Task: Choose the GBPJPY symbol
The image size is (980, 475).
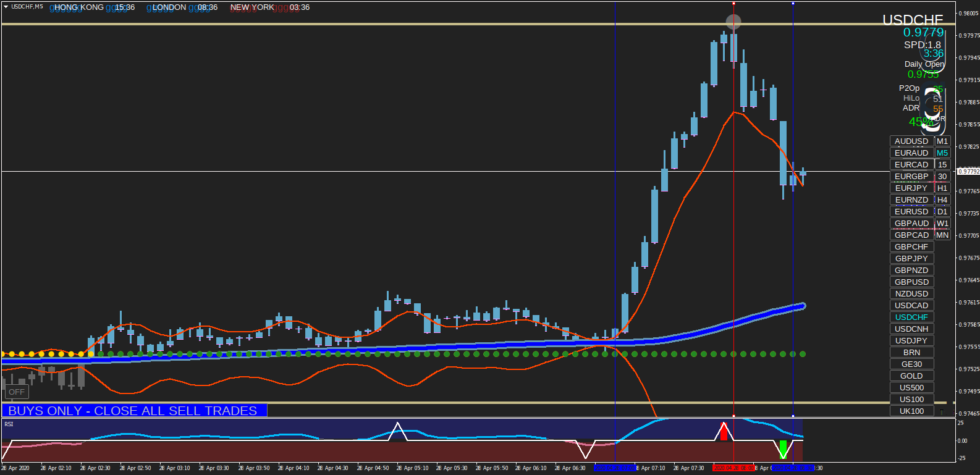Action: [x=911, y=259]
